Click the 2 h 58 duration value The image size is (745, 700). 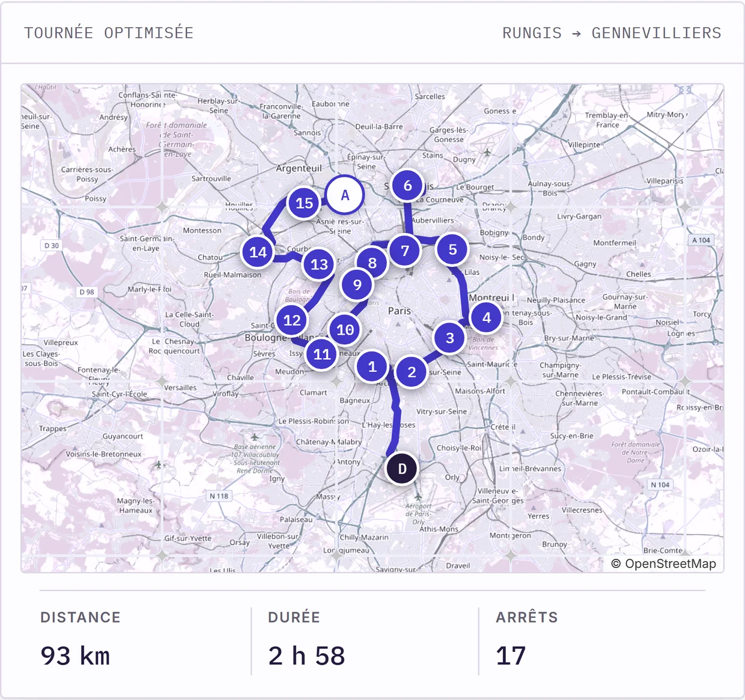pyautogui.click(x=306, y=656)
